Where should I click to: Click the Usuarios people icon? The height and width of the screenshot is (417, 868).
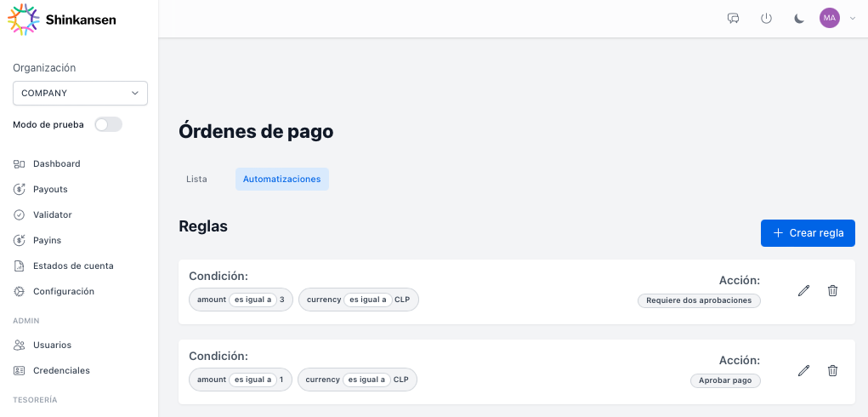pos(20,345)
